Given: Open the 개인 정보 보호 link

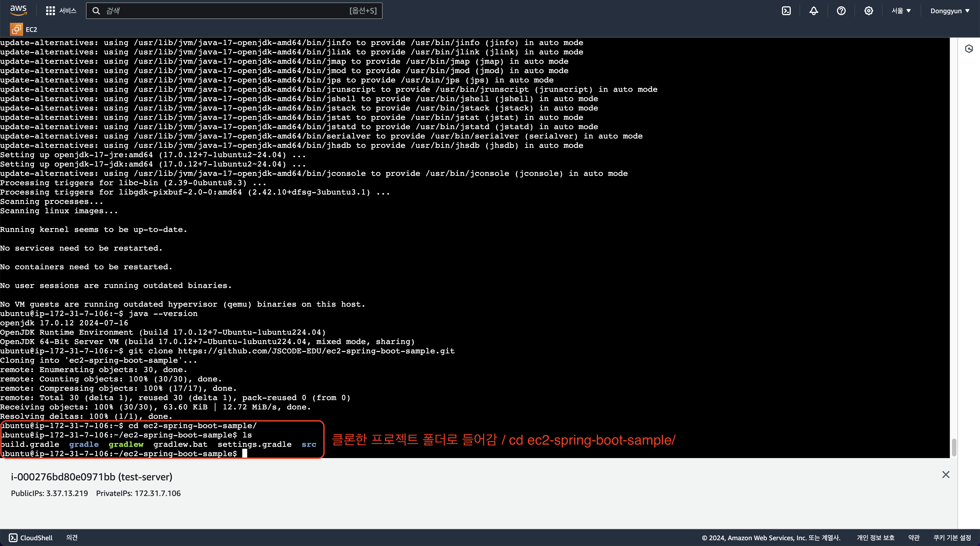Looking at the screenshot, I should pyautogui.click(x=875, y=538).
